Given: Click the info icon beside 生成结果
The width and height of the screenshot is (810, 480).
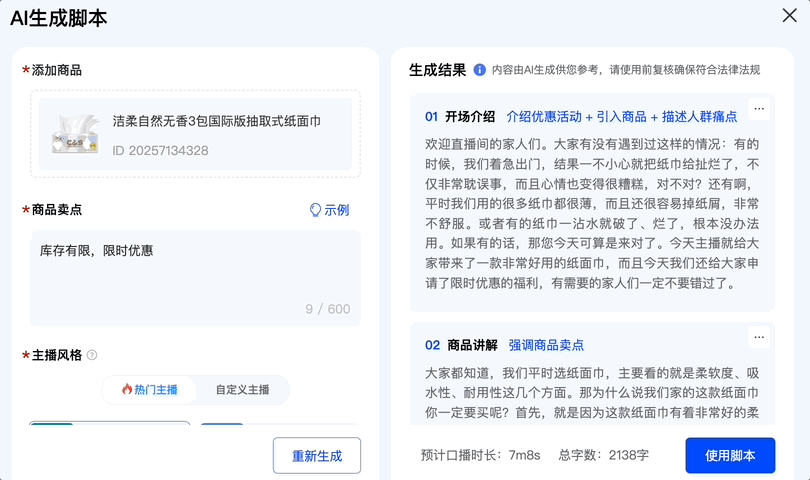Looking at the screenshot, I should click(480, 70).
